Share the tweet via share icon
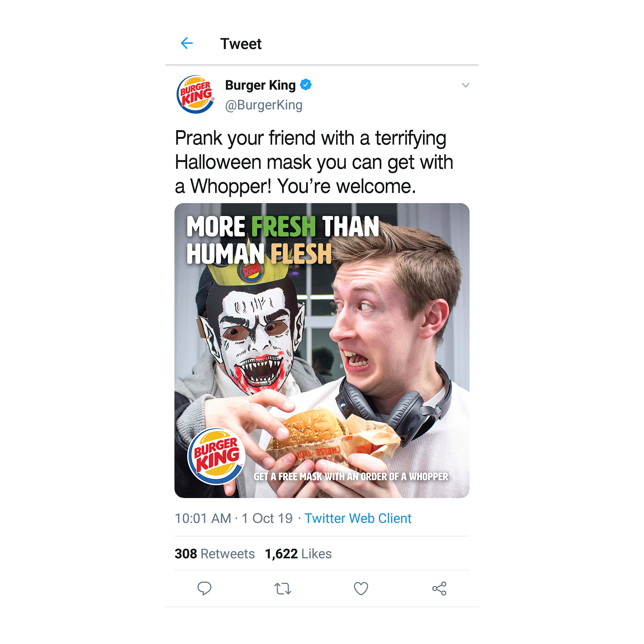The width and height of the screenshot is (644, 644). click(439, 589)
